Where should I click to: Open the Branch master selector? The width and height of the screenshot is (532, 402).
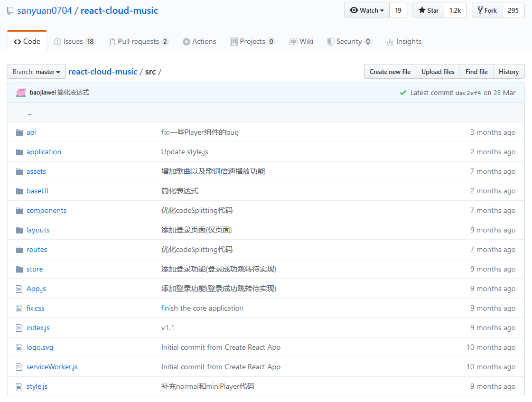(36, 71)
